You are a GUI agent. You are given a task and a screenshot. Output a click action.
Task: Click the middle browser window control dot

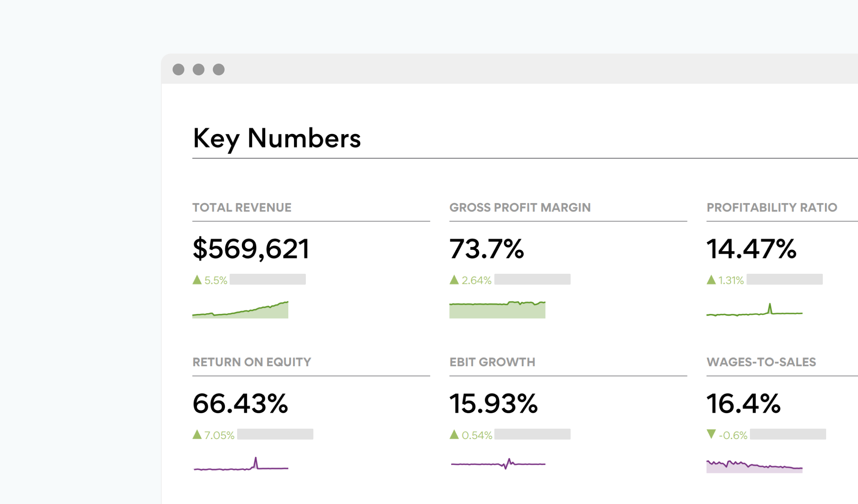click(198, 69)
